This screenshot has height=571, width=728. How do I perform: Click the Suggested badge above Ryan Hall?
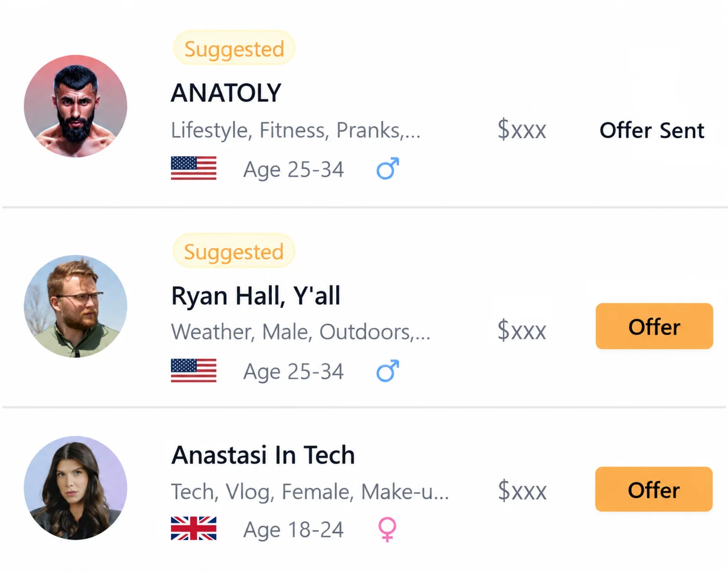tap(234, 251)
